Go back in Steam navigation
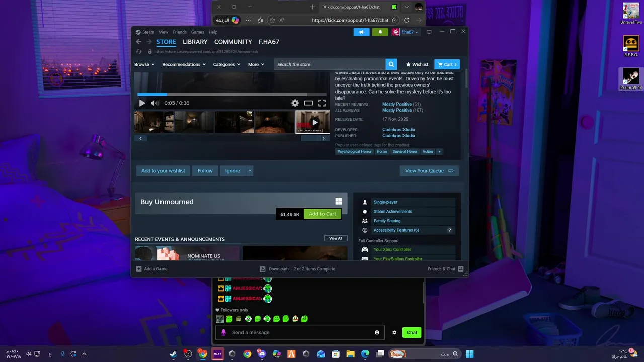The height and width of the screenshot is (362, 644). [139, 42]
